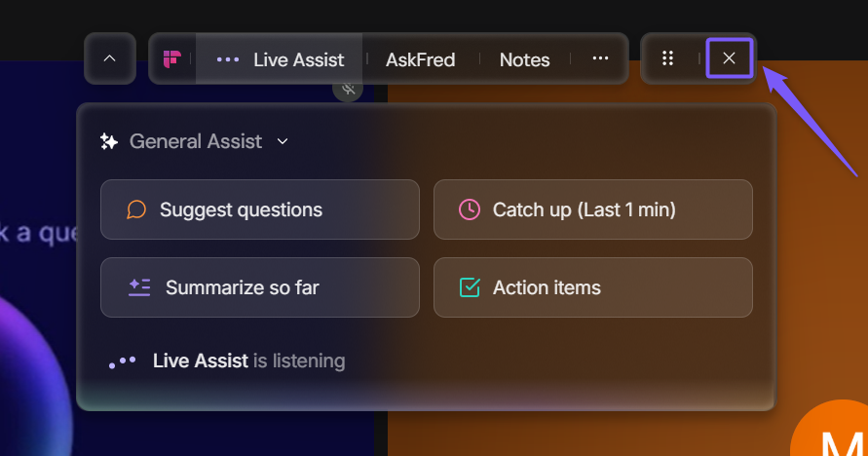This screenshot has height=456, width=868.
Task: Open the more options ellipsis after Notes
Action: coord(600,59)
